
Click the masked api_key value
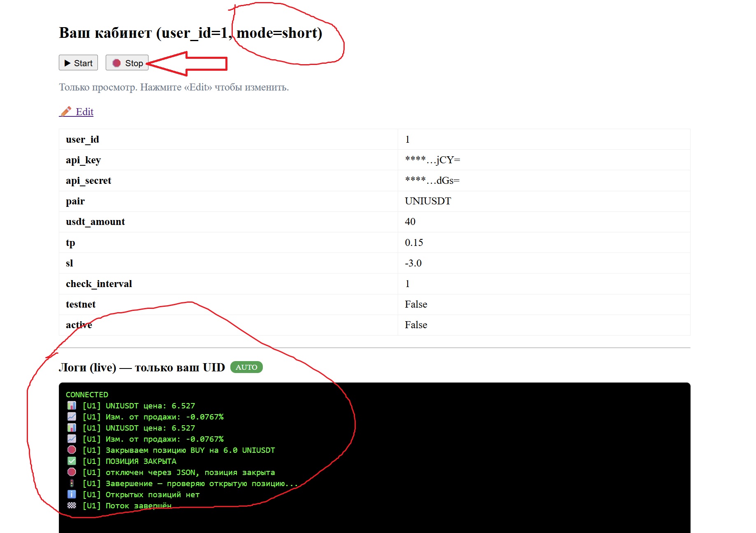pyautogui.click(x=432, y=160)
